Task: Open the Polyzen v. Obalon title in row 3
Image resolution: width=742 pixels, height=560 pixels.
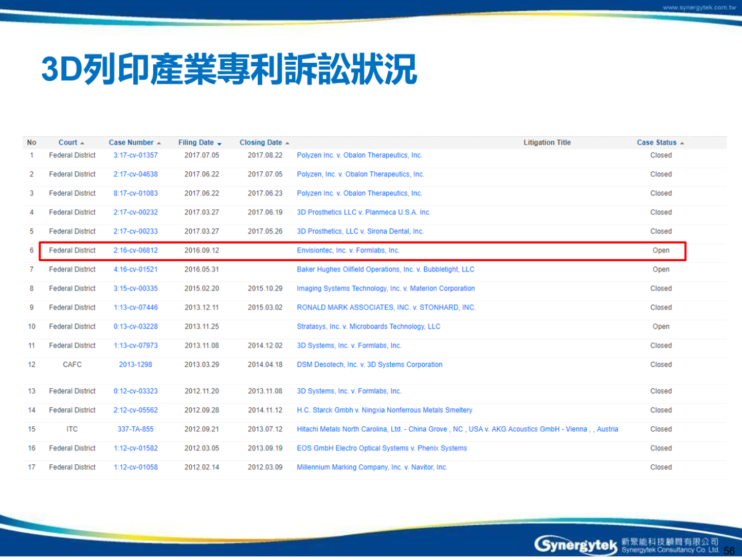Action: [x=359, y=193]
